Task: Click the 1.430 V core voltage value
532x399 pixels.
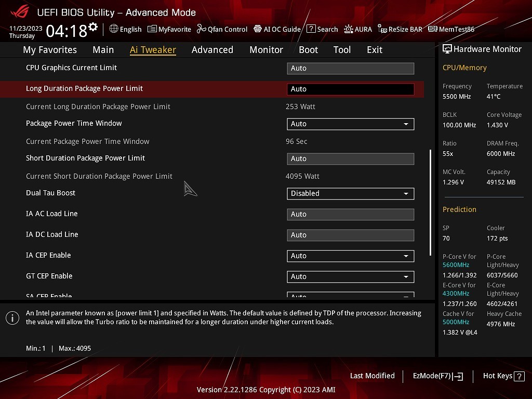Action: [x=497, y=125]
